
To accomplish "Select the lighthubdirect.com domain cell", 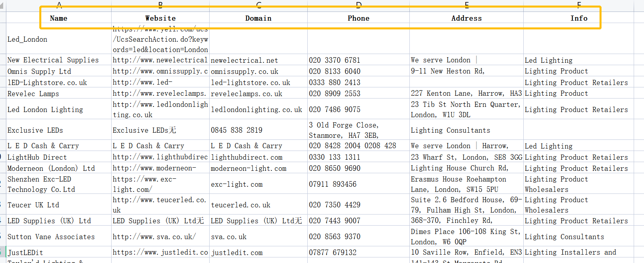I will 258,157.
